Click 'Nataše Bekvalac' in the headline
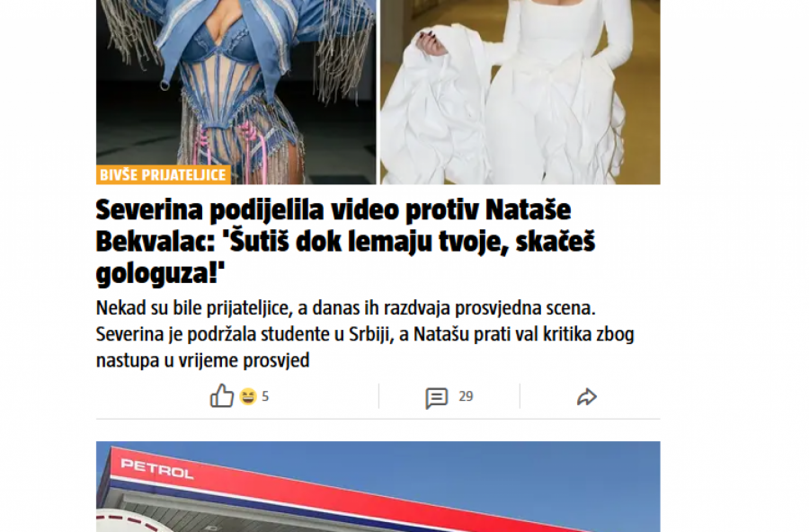Image resolution: width=809 pixels, height=532 pixels. [x=333, y=226]
